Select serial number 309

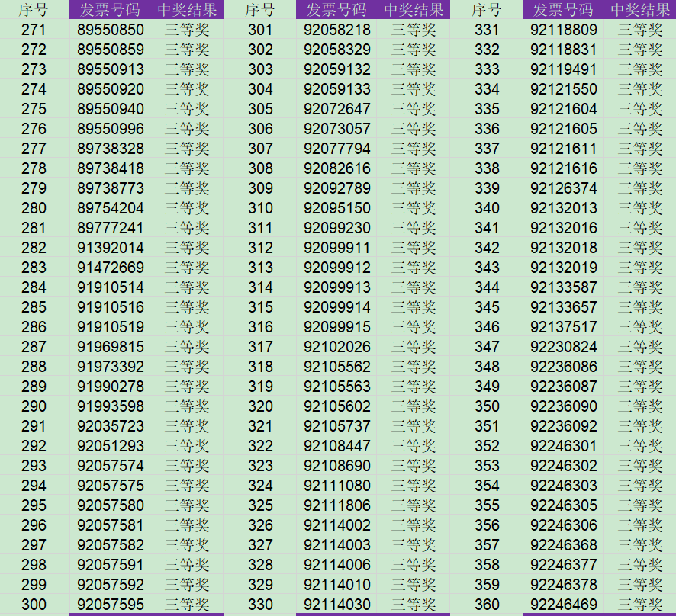pos(260,188)
